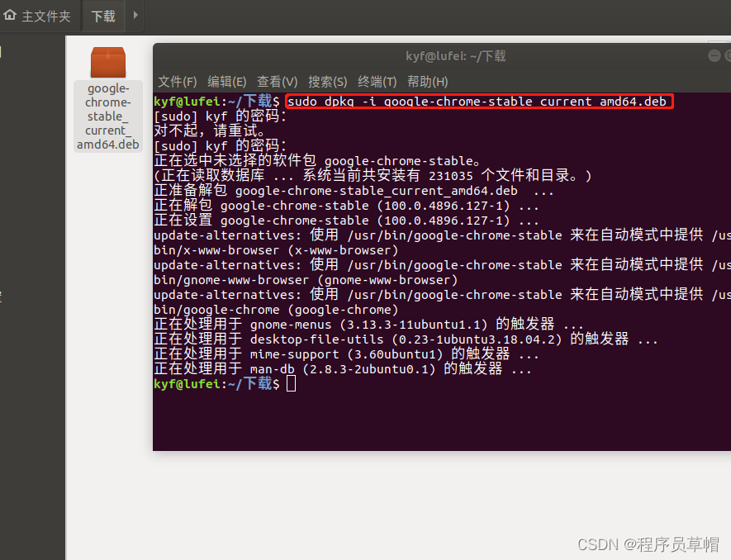The height and width of the screenshot is (560, 731).
Task: Click the gnome-menus trigger line
Action: coord(368,324)
